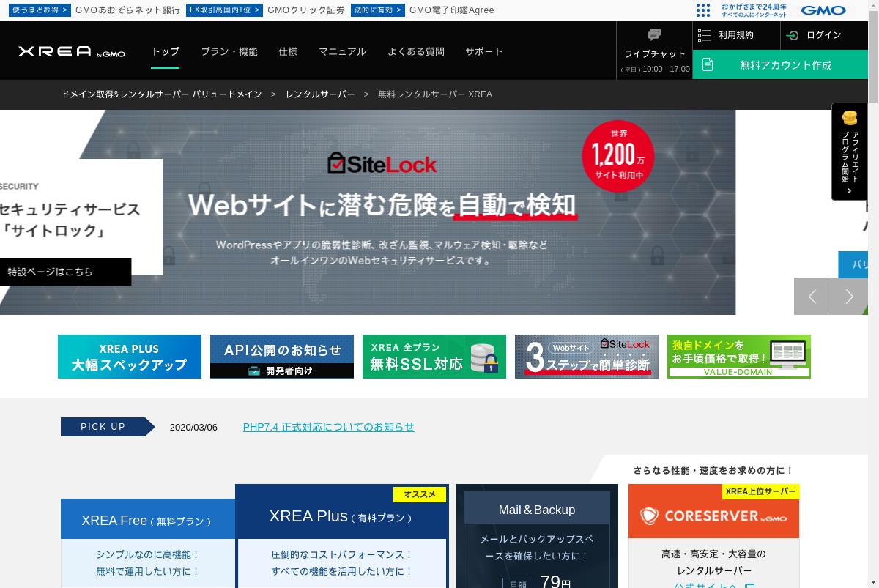
Task: Open ドメイン取得&レンタルサーバー バリュードメイン breadcrumb
Action: tap(161, 94)
